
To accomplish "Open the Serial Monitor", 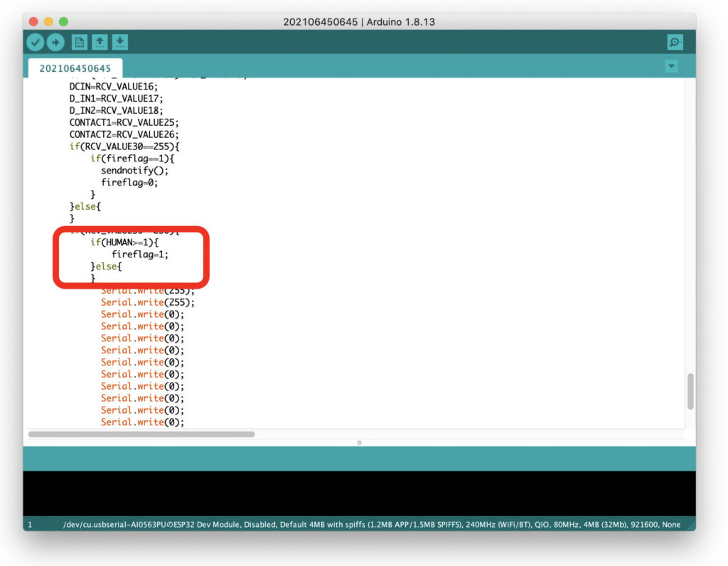I will pyautogui.click(x=675, y=43).
